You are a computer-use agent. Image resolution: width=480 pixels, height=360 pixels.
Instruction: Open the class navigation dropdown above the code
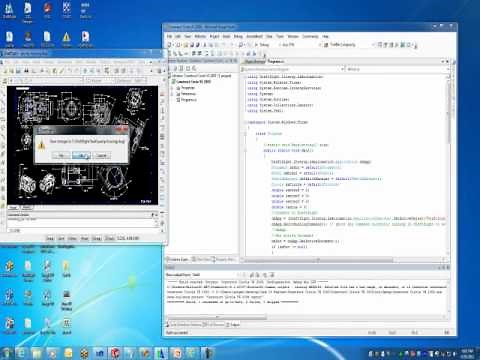coord(293,69)
